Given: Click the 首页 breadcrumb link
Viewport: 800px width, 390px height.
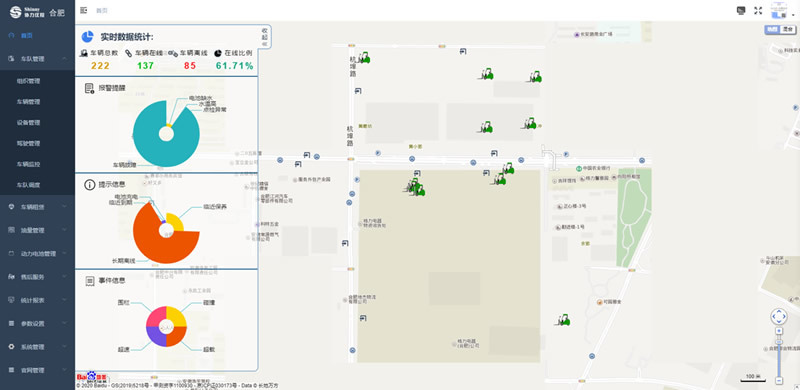Looking at the screenshot, I should point(102,10).
